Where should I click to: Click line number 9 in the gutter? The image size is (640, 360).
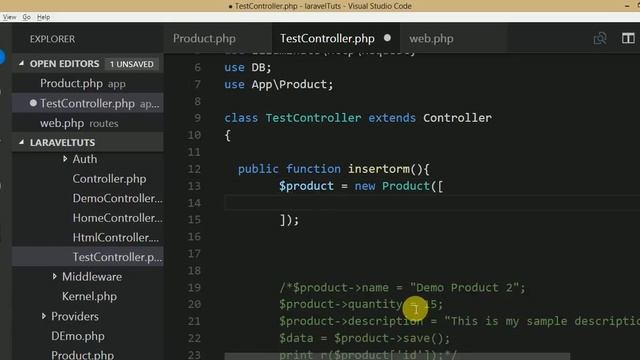(198, 118)
